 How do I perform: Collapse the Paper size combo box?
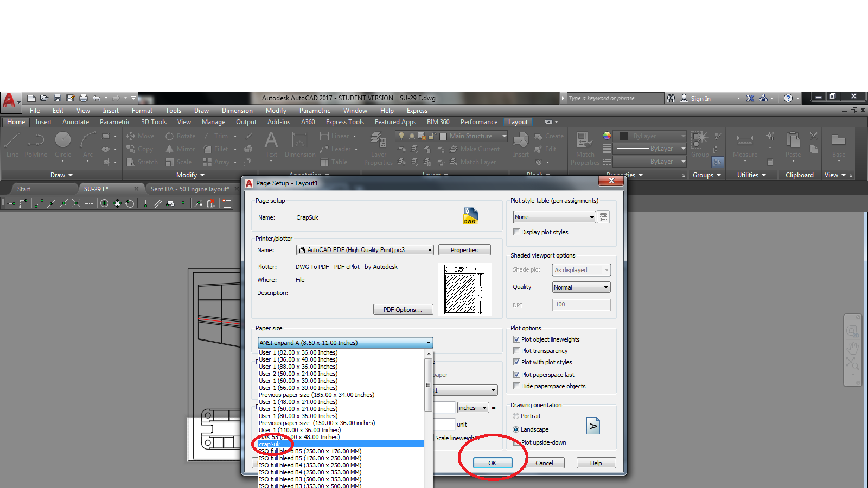345,343
